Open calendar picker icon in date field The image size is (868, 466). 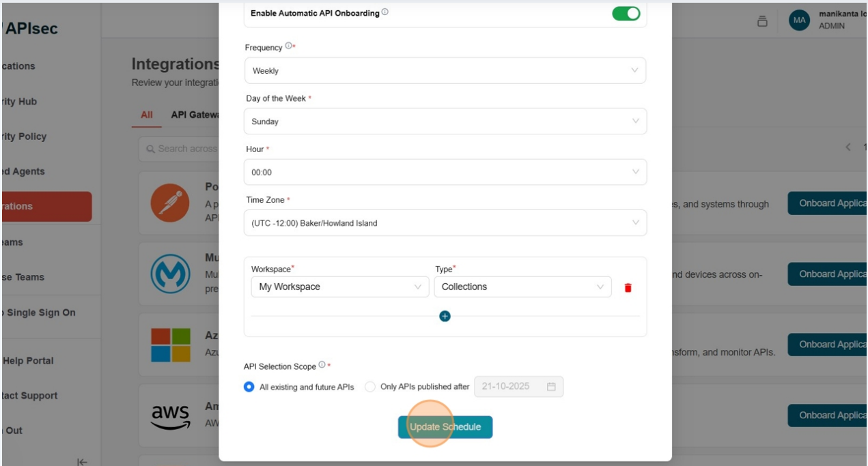pyautogui.click(x=551, y=387)
